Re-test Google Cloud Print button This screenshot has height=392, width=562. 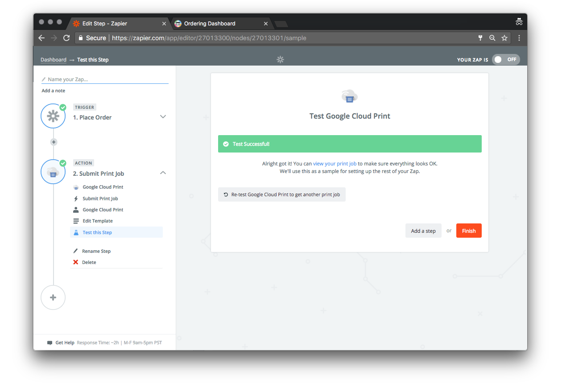[x=282, y=194]
